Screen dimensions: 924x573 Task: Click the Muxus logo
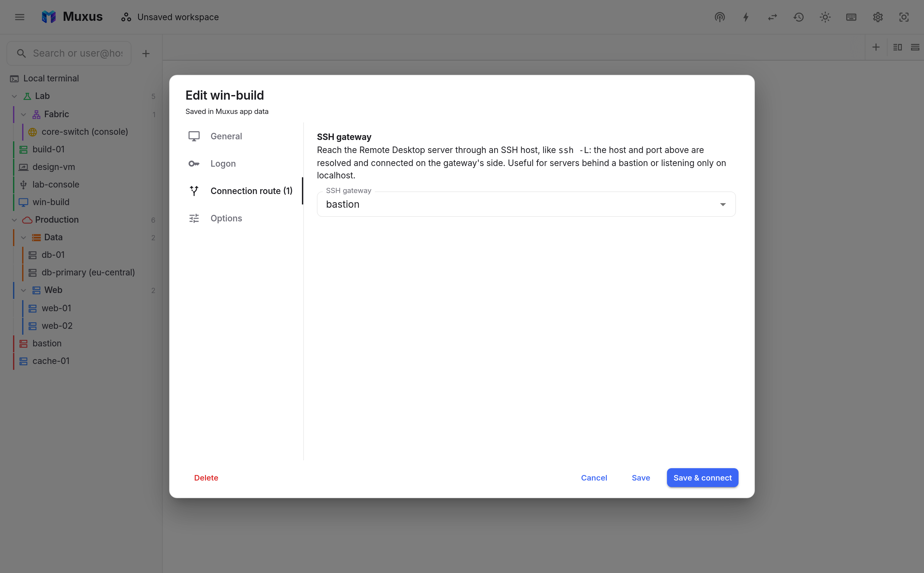(49, 17)
